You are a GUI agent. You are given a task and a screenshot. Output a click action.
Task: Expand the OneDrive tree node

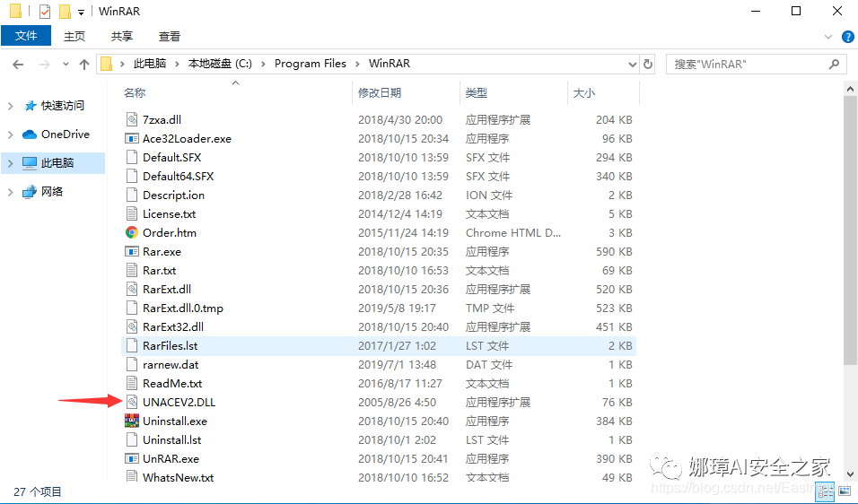pos(11,135)
